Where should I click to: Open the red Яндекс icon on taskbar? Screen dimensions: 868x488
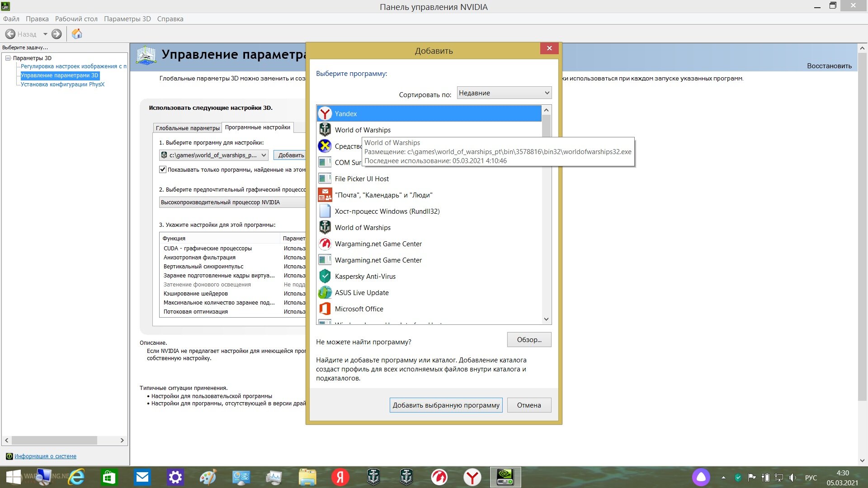340,477
